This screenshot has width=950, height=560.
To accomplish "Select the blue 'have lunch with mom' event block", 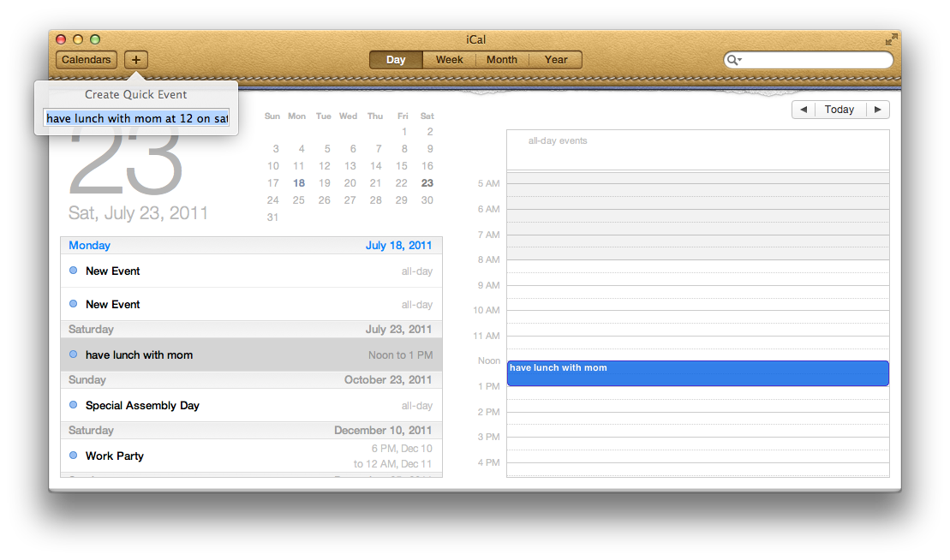I will click(698, 373).
